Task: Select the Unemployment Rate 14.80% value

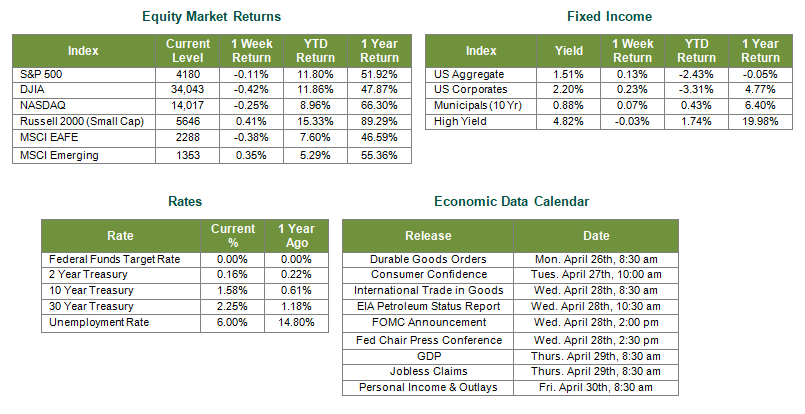Action: click(296, 323)
